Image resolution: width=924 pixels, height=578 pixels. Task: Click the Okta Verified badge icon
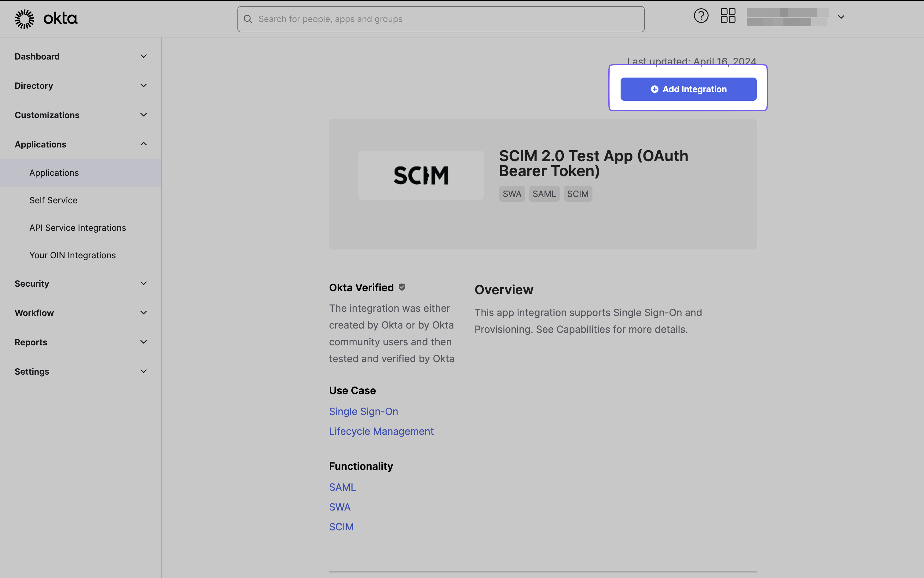pos(402,287)
